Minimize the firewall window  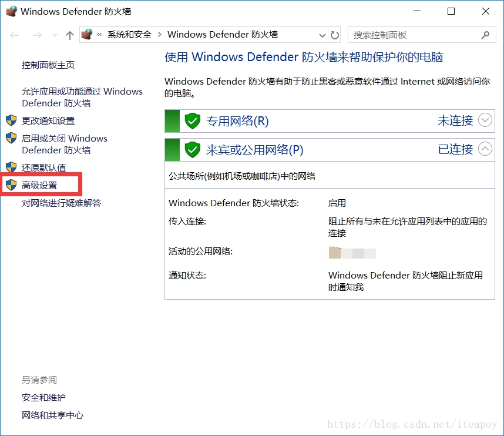417,11
